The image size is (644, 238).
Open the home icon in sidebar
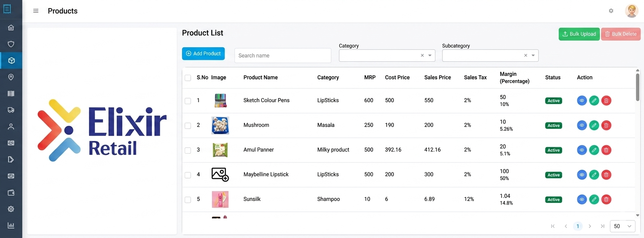click(x=11, y=27)
